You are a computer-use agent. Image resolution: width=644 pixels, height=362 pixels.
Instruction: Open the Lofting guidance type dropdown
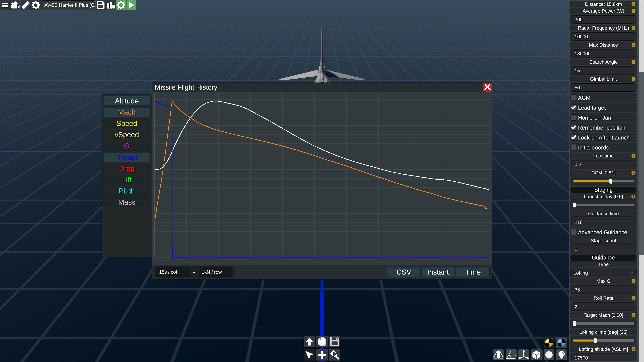point(603,273)
